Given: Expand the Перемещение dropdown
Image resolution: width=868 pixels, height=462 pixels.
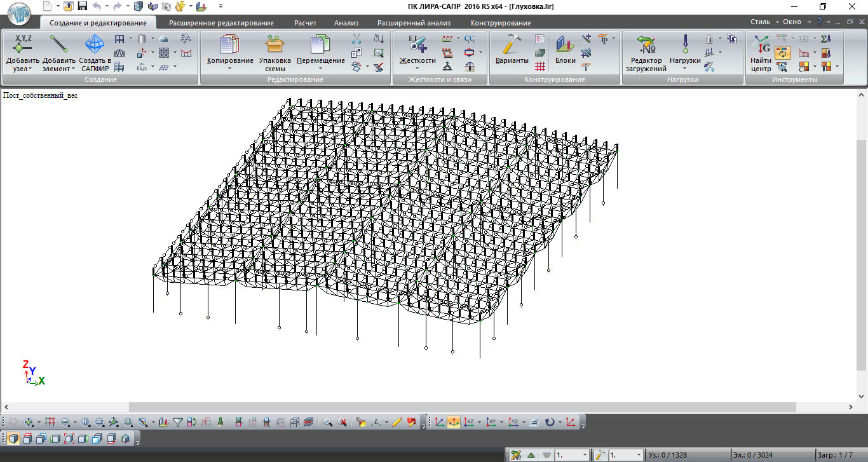Looking at the screenshot, I should (321, 68).
